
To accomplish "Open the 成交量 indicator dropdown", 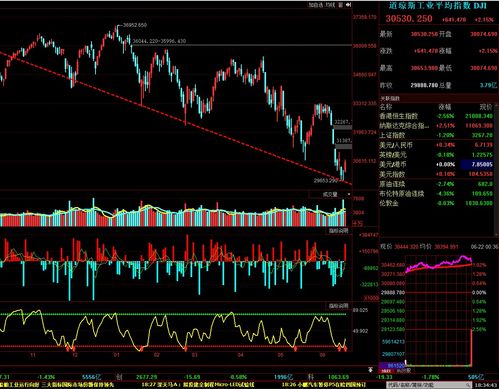I will point(330,194).
